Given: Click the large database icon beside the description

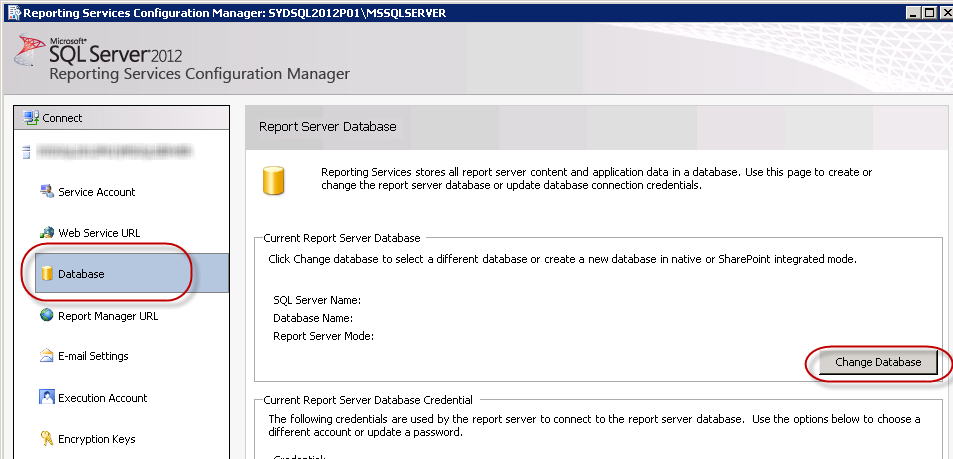Looking at the screenshot, I should click(x=274, y=181).
